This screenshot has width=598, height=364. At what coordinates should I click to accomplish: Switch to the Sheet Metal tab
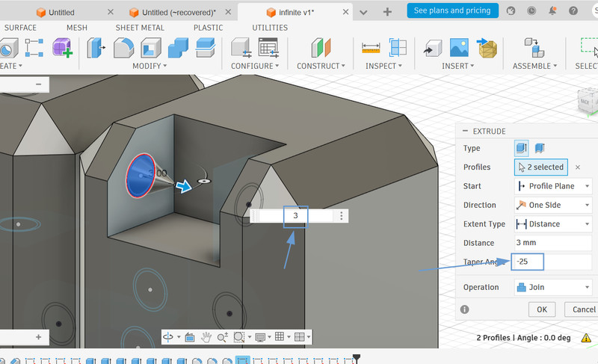(x=140, y=28)
